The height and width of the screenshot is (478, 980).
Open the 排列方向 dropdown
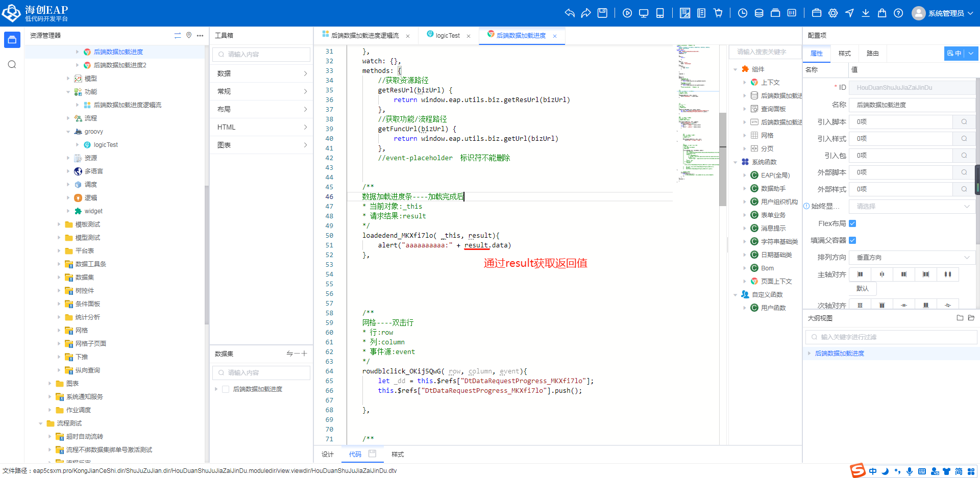912,258
